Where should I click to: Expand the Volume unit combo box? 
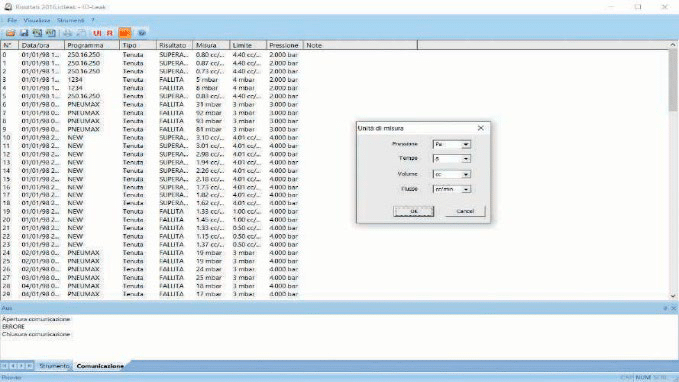tap(466, 174)
